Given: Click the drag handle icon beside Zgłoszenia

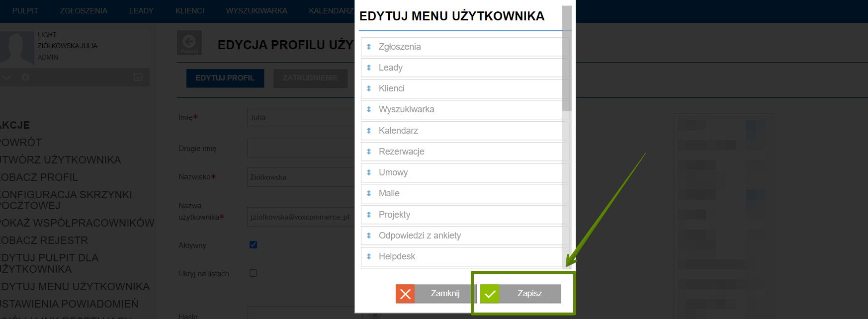Looking at the screenshot, I should pos(369,47).
